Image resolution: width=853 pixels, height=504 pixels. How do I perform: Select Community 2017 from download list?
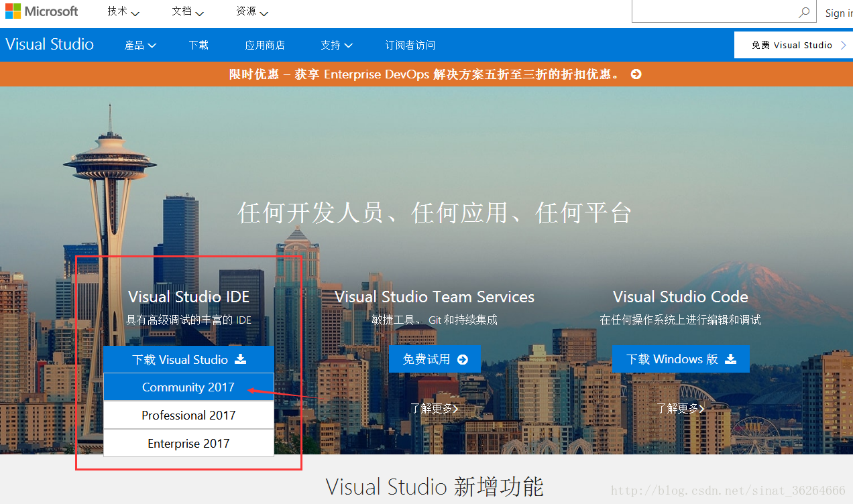coord(188,387)
